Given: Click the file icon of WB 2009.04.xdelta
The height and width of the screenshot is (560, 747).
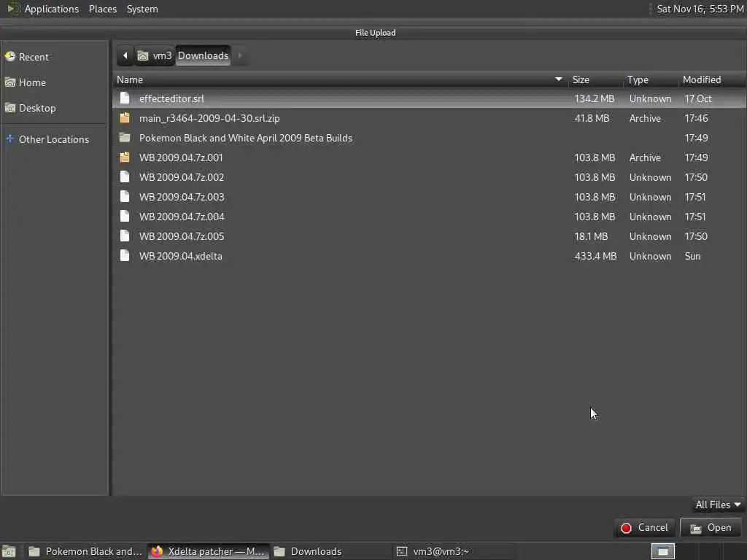Looking at the screenshot, I should pos(125,255).
